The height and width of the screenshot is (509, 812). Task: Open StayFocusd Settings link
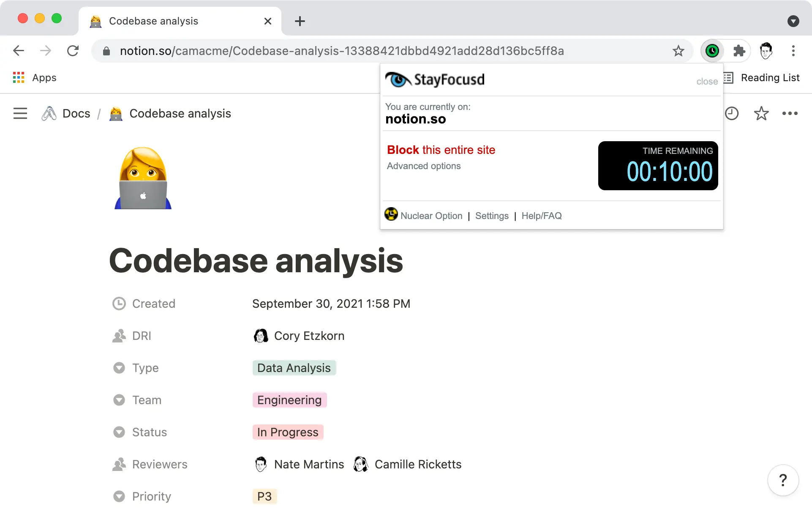[x=492, y=216]
